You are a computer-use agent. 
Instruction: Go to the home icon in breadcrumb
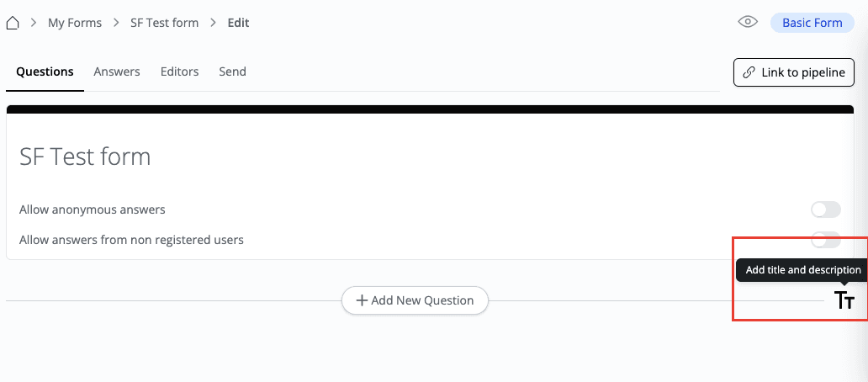(x=13, y=23)
